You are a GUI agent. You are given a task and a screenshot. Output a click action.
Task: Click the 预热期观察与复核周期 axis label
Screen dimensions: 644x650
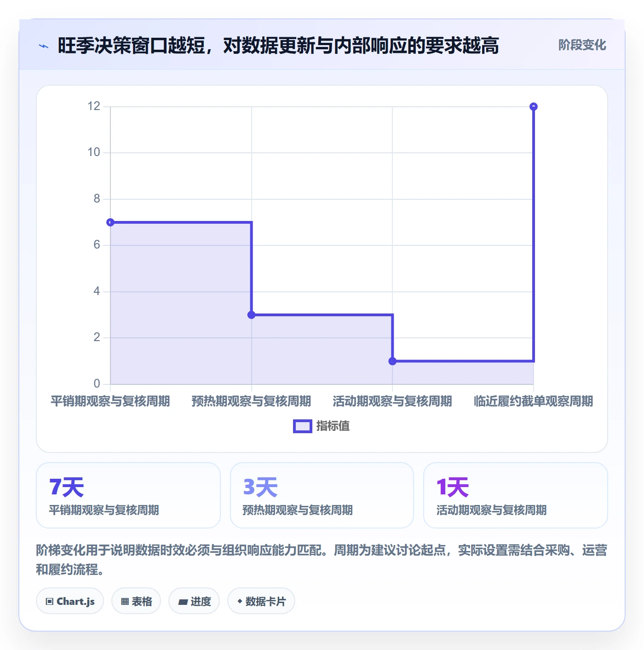coord(251,401)
